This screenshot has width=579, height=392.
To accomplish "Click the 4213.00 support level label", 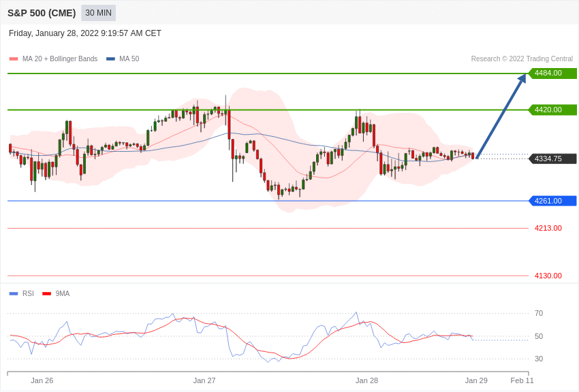I will point(548,228).
